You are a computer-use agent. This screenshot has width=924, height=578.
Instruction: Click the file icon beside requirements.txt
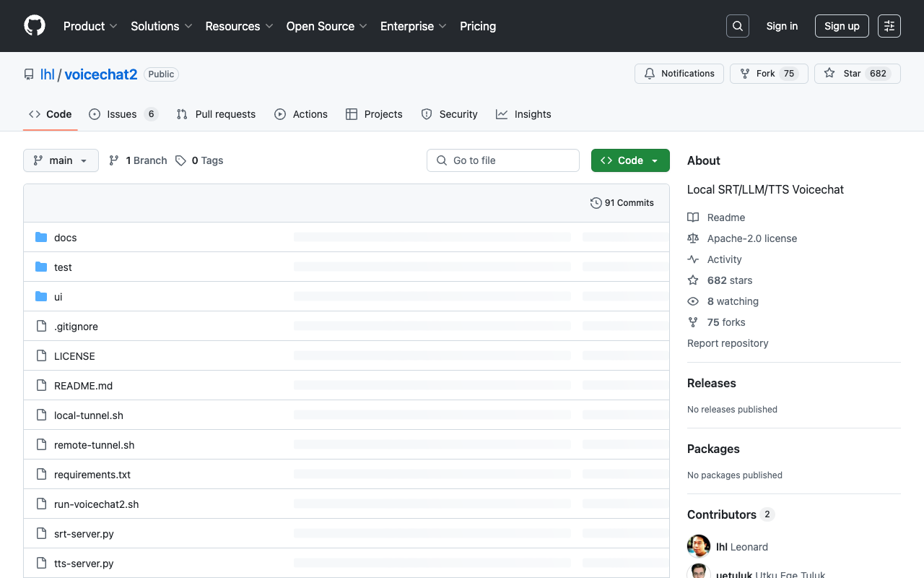[x=41, y=475]
